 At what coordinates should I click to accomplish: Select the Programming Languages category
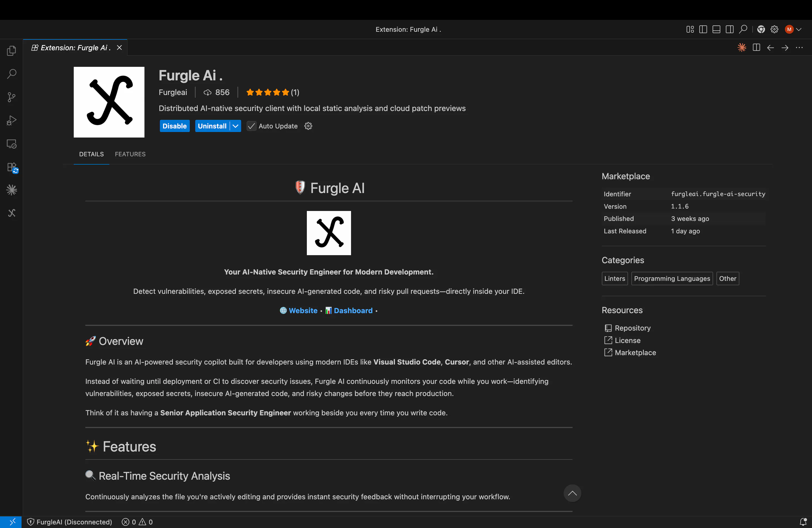click(672, 278)
